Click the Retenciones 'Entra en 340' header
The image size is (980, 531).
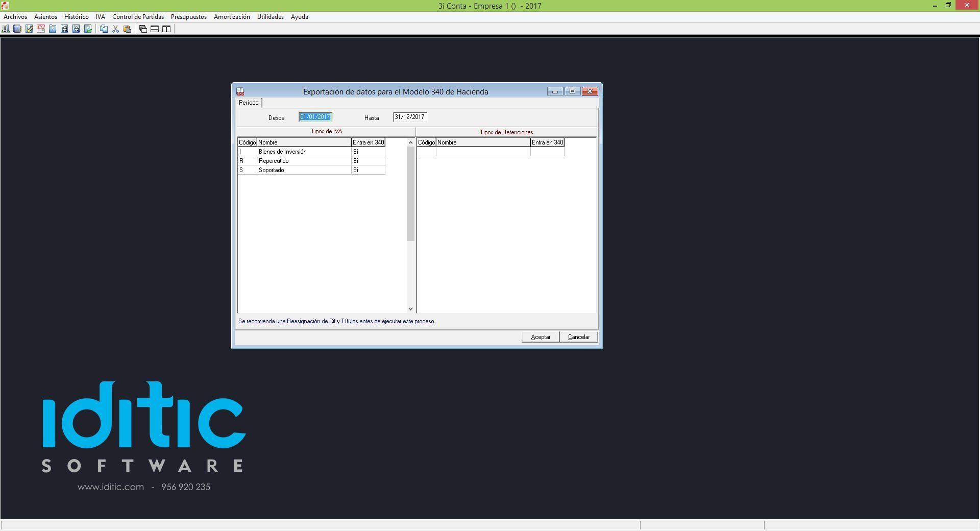pos(547,142)
